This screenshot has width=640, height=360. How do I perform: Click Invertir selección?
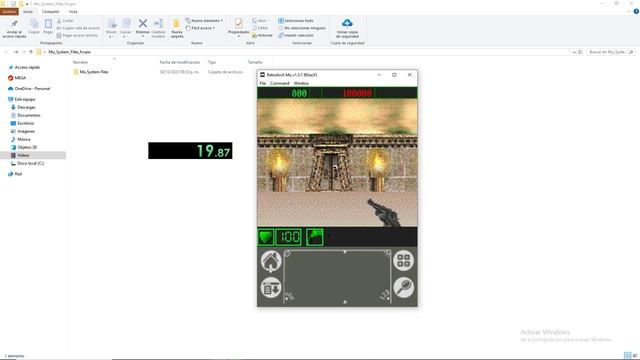pyautogui.click(x=296, y=36)
